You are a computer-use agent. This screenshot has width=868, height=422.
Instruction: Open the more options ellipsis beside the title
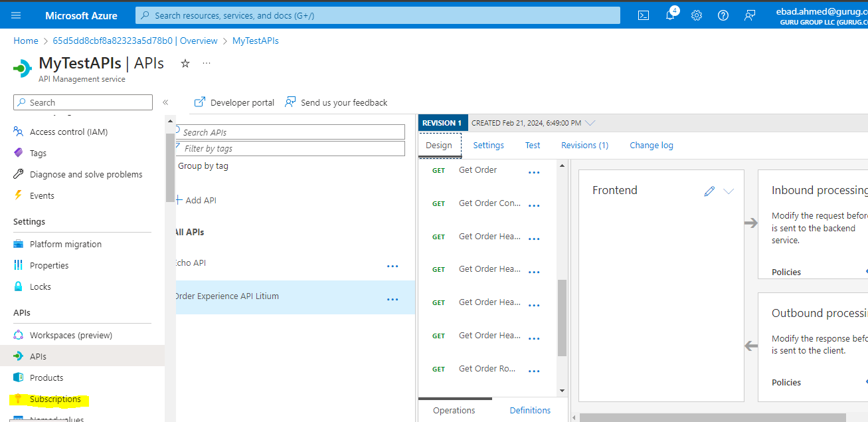207,63
